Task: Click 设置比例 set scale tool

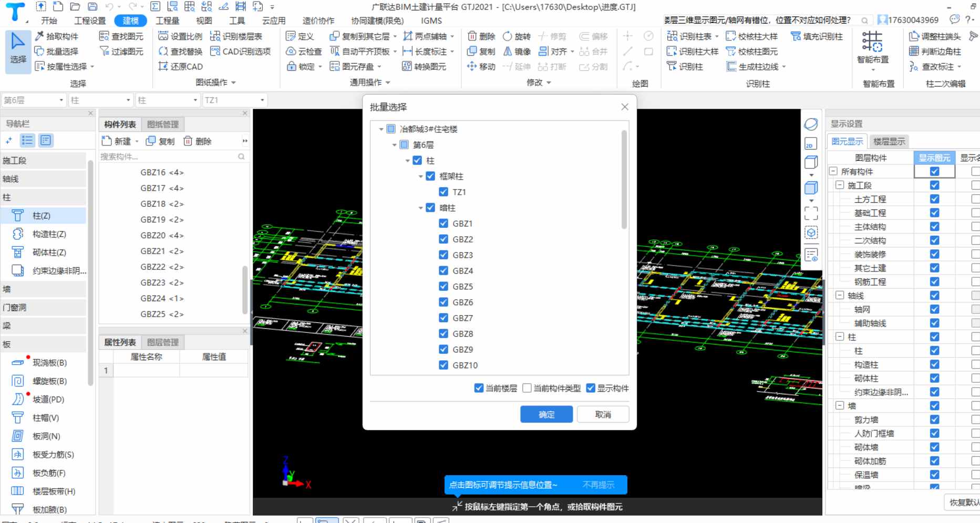Action: tap(180, 36)
